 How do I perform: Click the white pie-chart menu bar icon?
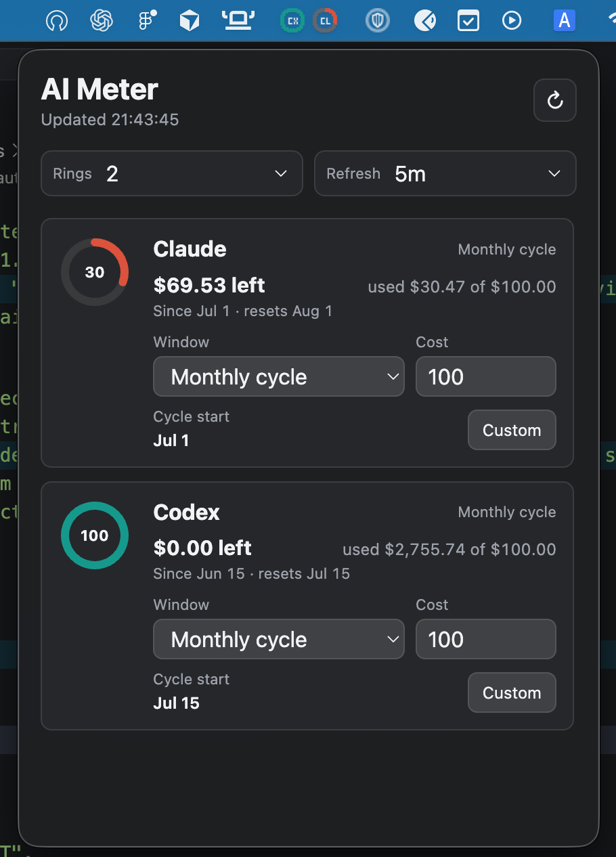tap(425, 21)
